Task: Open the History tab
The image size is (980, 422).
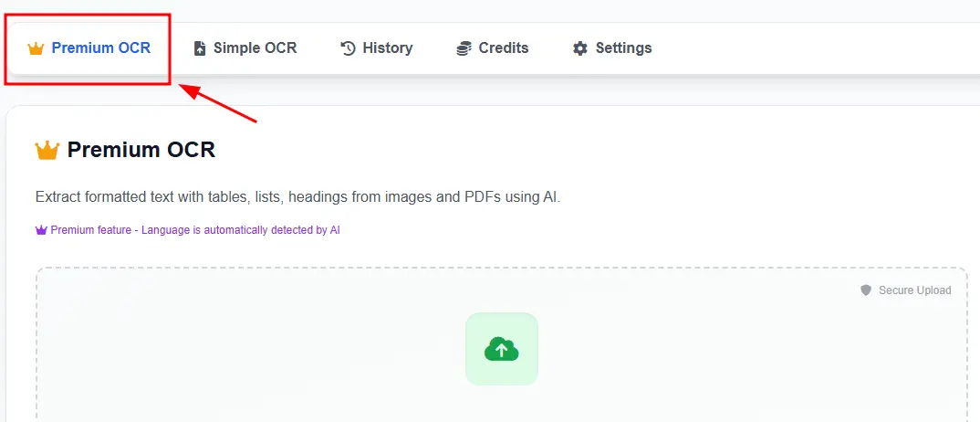Action: 387,48
